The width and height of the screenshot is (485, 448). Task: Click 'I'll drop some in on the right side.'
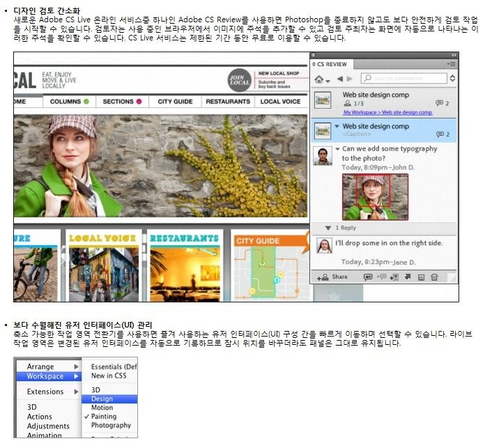pos(389,243)
